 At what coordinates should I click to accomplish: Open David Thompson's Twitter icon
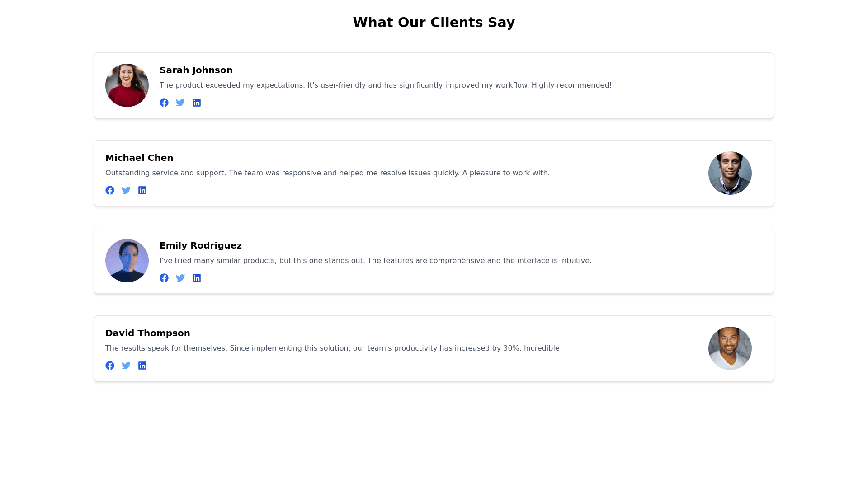coord(126,366)
